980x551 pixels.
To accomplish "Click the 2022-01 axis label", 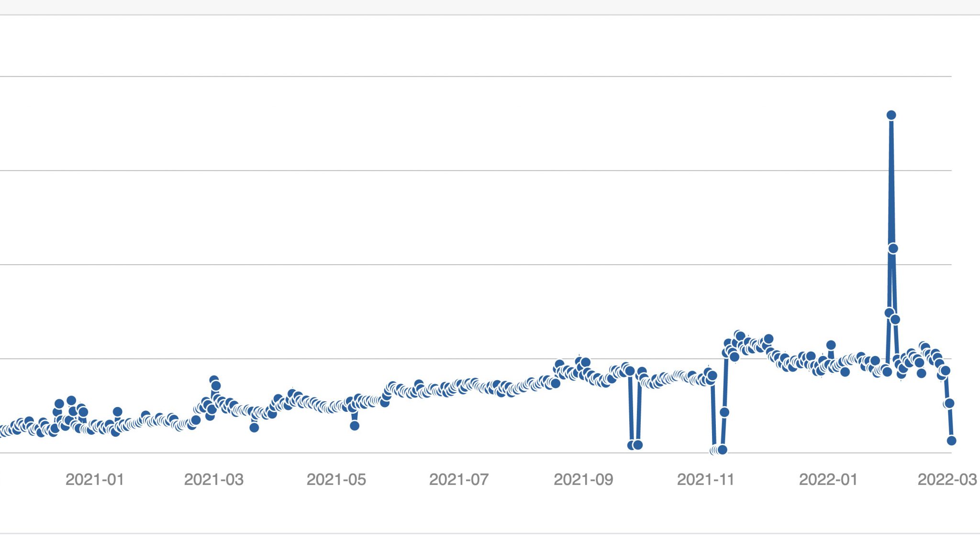I will [x=828, y=479].
